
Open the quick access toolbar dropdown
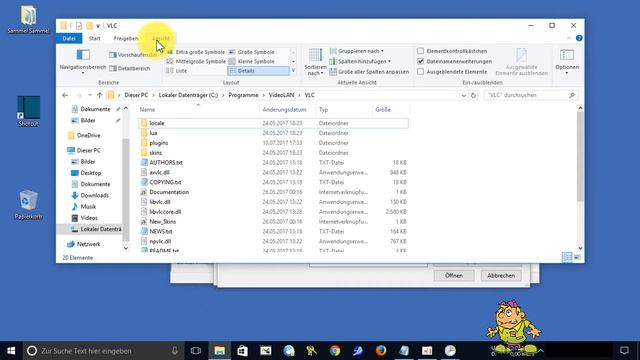click(98, 26)
